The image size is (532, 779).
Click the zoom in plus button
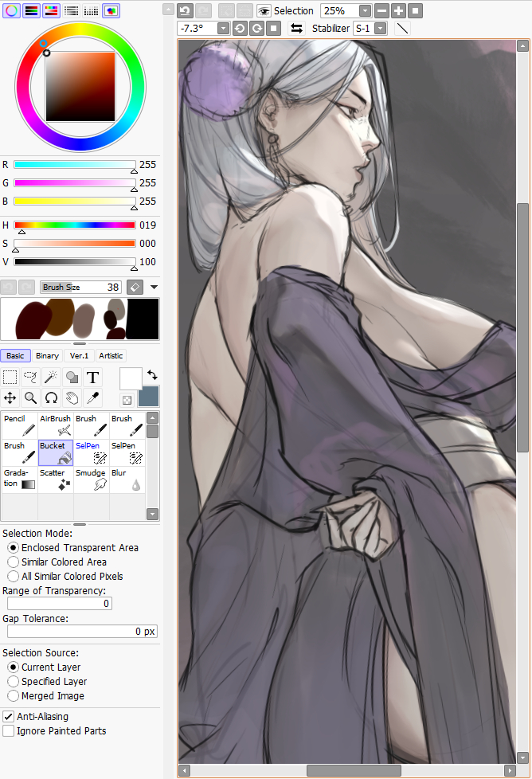pos(399,11)
